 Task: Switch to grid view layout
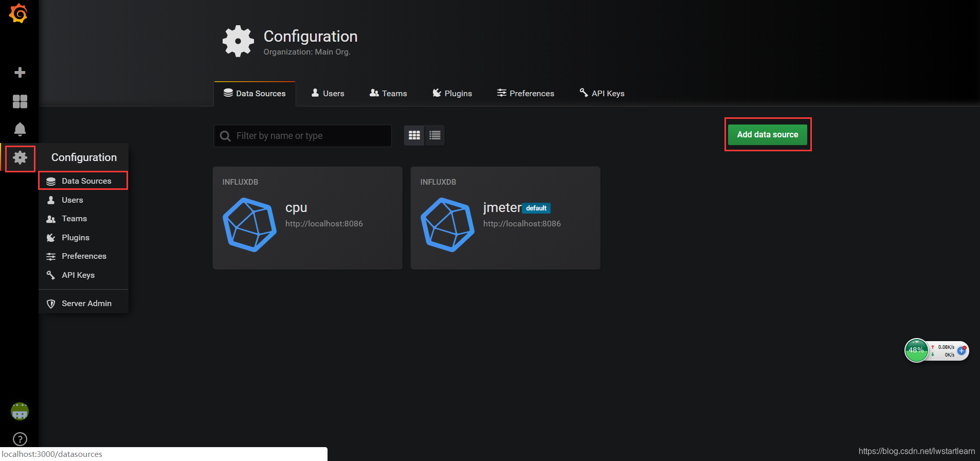pyautogui.click(x=414, y=135)
